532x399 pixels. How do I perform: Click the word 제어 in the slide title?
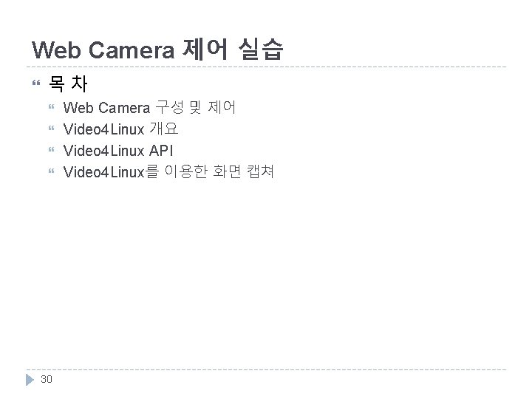205,50
